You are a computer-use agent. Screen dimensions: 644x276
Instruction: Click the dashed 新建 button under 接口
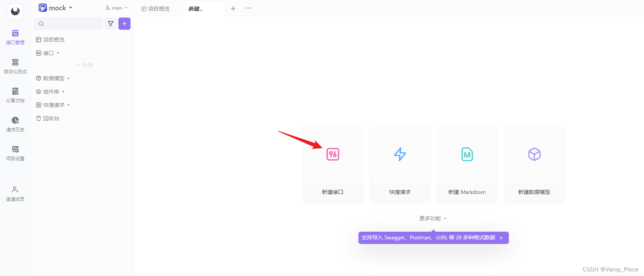click(84, 65)
